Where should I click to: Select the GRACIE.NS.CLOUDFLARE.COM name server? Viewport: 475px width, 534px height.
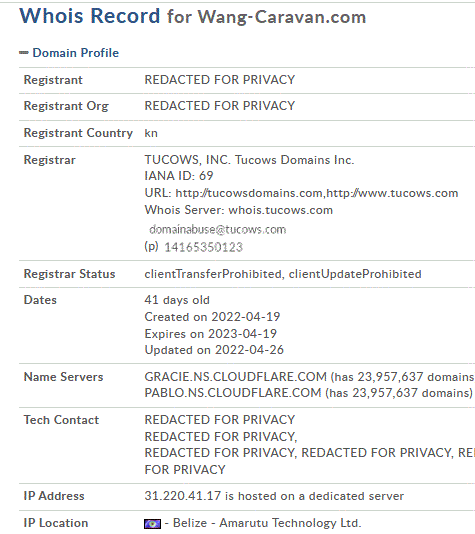tap(235, 377)
